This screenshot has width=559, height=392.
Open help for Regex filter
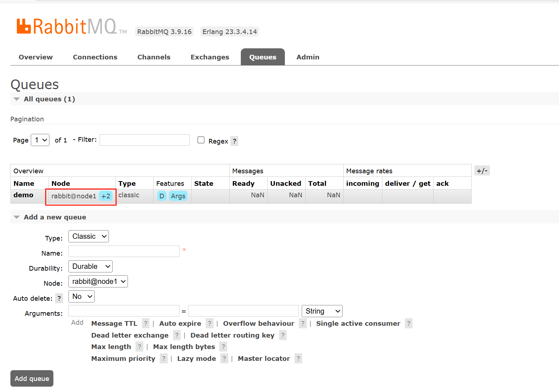coord(234,141)
